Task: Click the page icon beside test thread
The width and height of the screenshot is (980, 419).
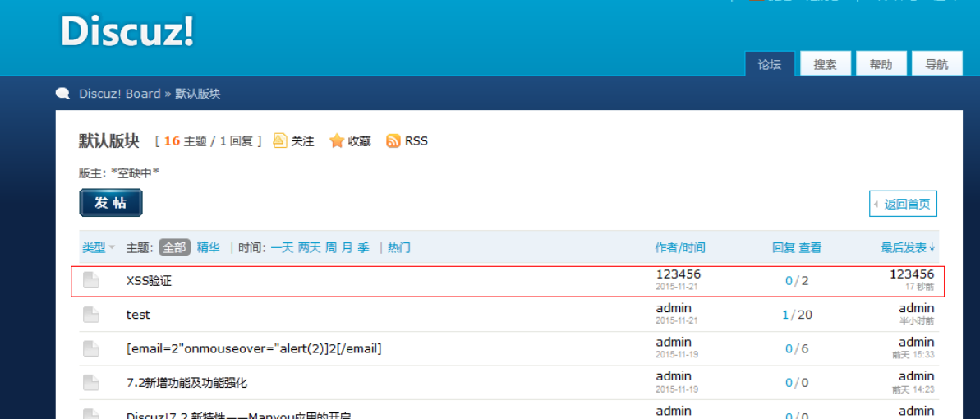Action: pos(91,315)
